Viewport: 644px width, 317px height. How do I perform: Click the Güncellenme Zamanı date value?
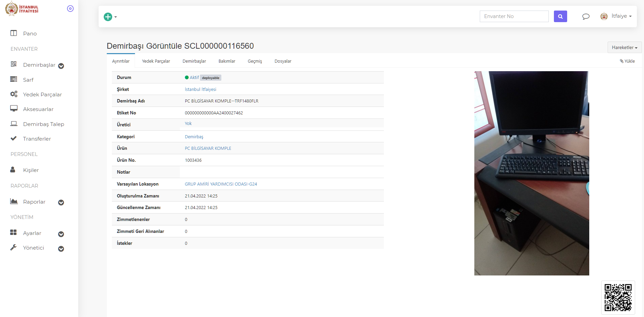pyautogui.click(x=201, y=207)
